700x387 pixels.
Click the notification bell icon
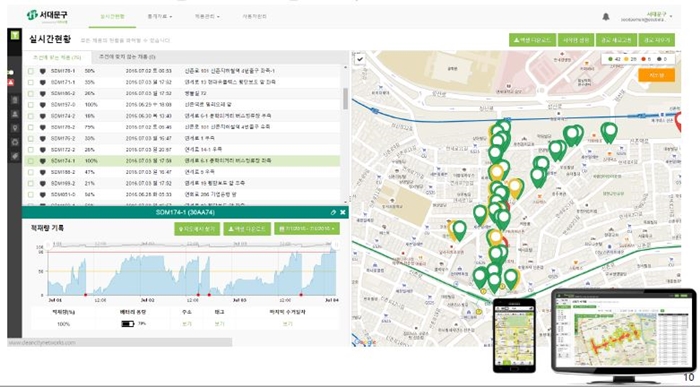click(x=606, y=17)
